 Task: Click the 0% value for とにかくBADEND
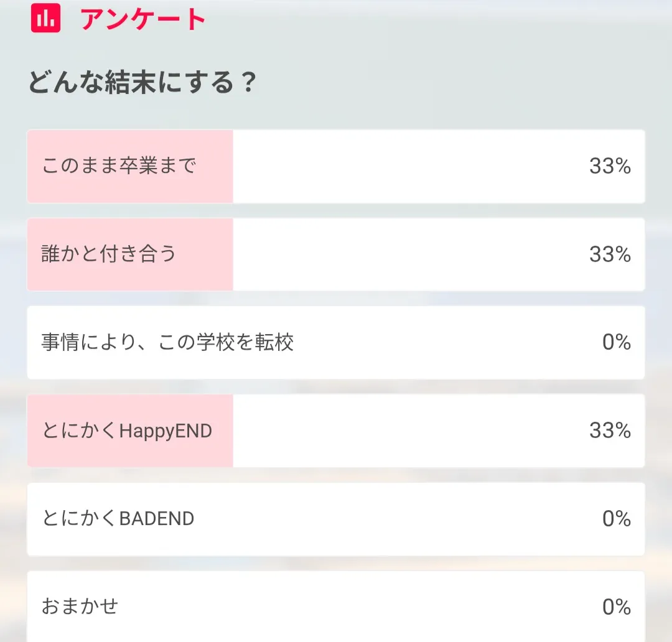616,518
